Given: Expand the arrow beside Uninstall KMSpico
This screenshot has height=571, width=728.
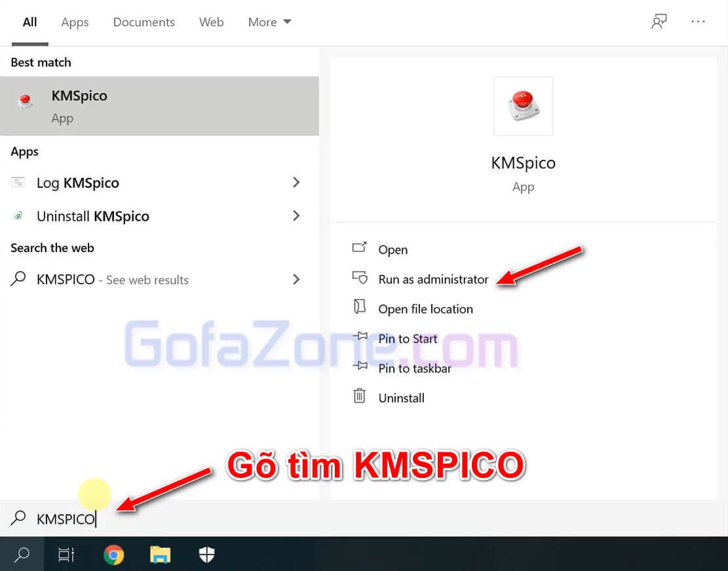Looking at the screenshot, I should click(296, 215).
